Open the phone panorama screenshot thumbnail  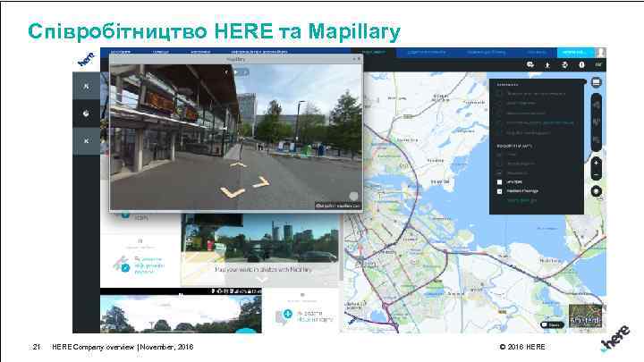coord(181,310)
